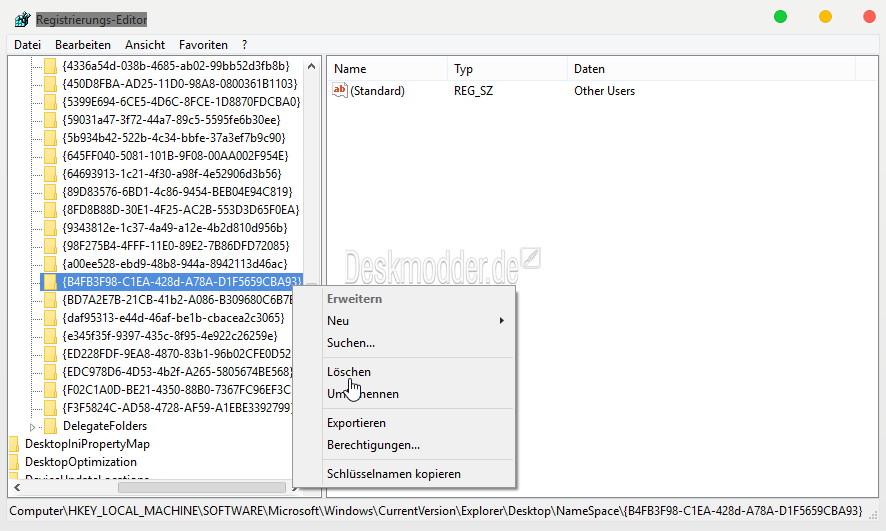This screenshot has width=886, height=531.
Task: Click the 'ab' string value icon of (Standard)
Action: click(340, 90)
